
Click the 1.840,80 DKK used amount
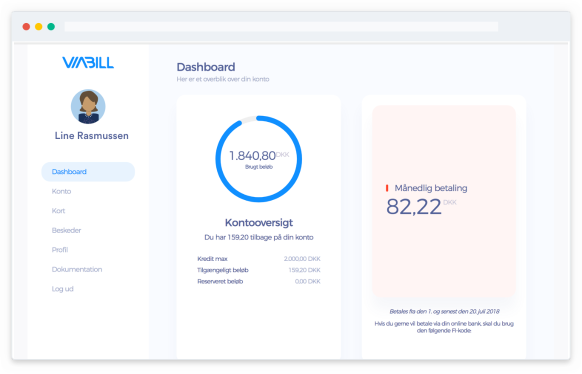(x=259, y=155)
